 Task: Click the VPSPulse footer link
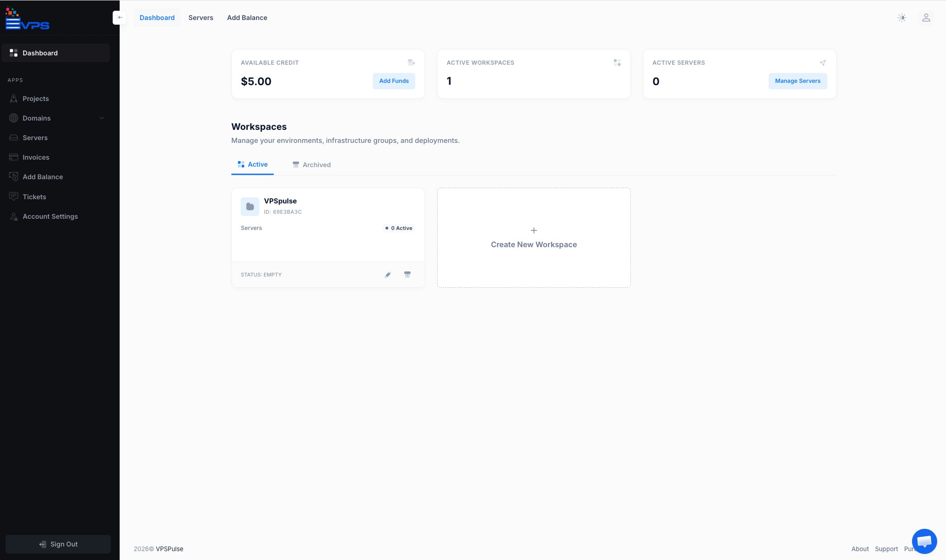[x=169, y=549]
